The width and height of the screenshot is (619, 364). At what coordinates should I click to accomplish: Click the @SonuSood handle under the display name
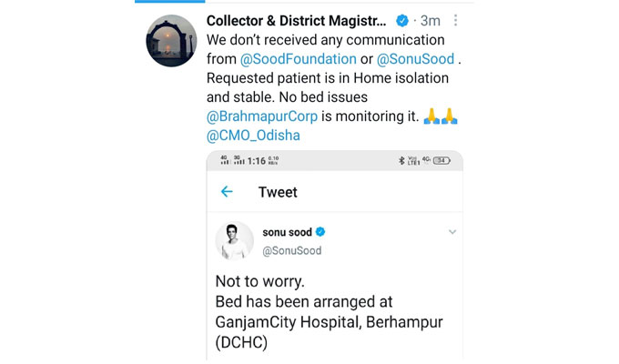[x=291, y=250]
